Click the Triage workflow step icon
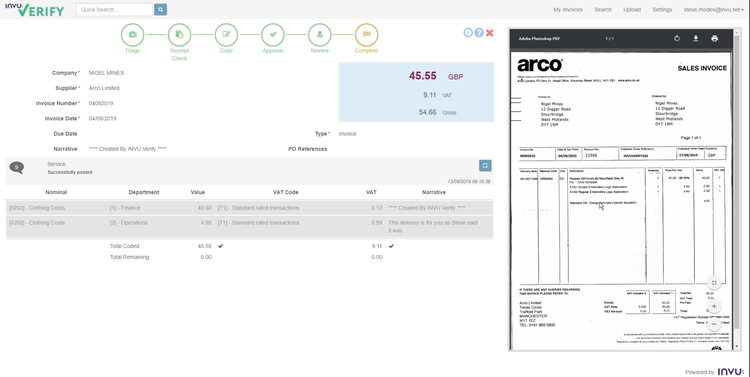 tap(132, 34)
